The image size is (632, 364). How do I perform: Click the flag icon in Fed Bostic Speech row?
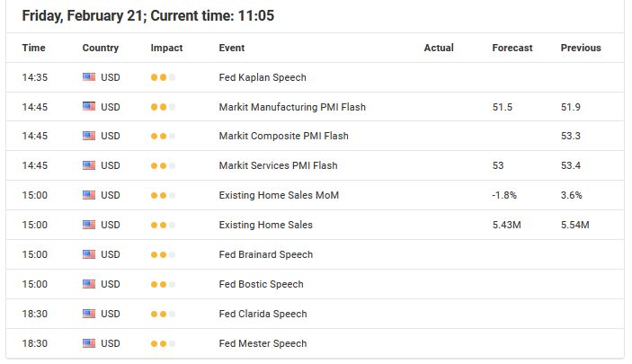89,284
